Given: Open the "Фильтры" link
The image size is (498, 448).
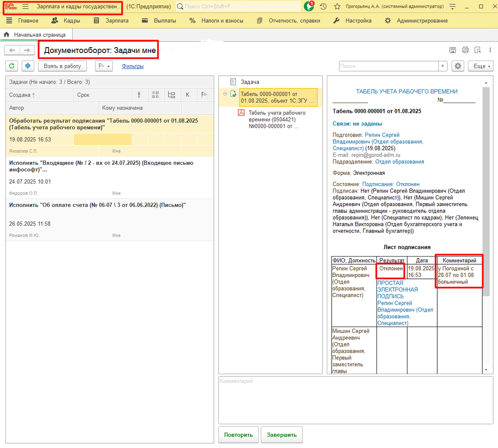Looking at the screenshot, I should [133, 66].
